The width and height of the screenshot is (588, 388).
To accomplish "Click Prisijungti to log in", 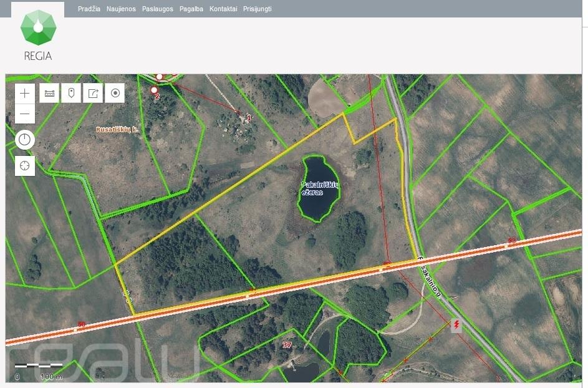I will [258, 9].
